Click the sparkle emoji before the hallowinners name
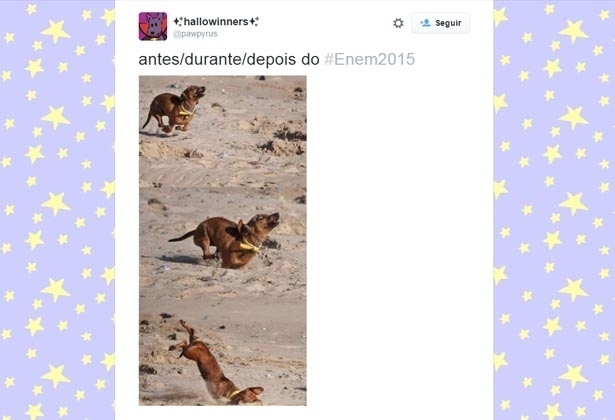The width and height of the screenshot is (615, 420). [x=178, y=21]
